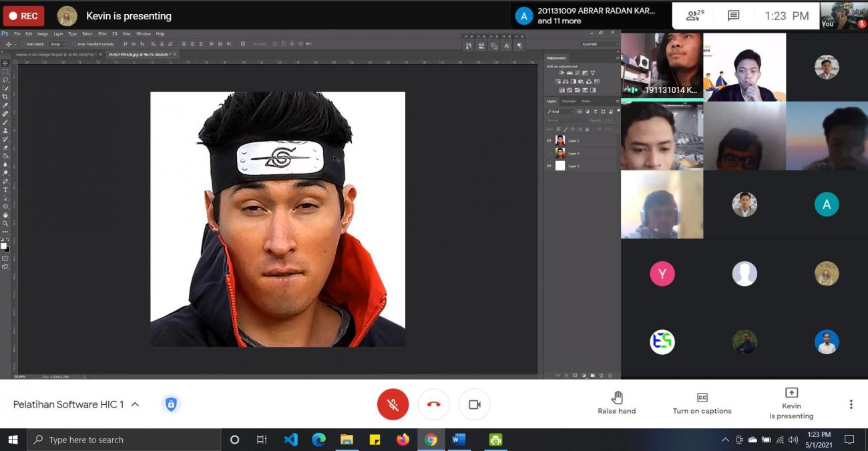Select the Hand tool

point(5,215)
